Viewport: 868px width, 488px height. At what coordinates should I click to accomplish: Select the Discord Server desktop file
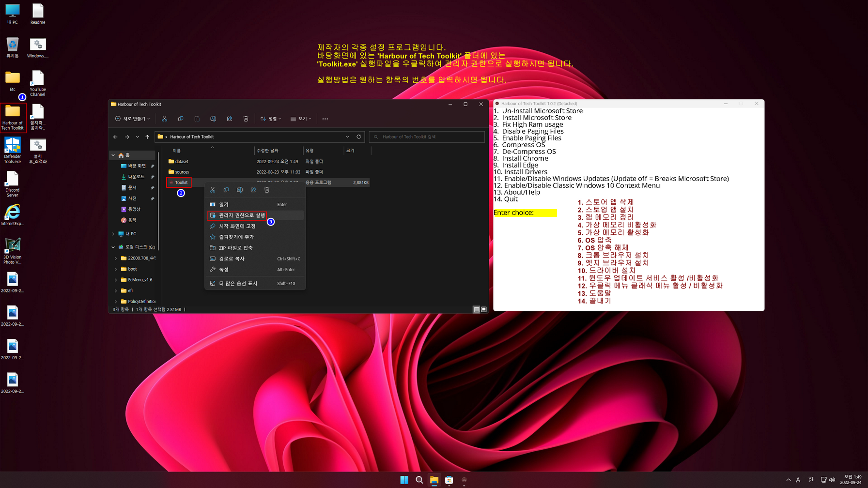coord(13,184)
